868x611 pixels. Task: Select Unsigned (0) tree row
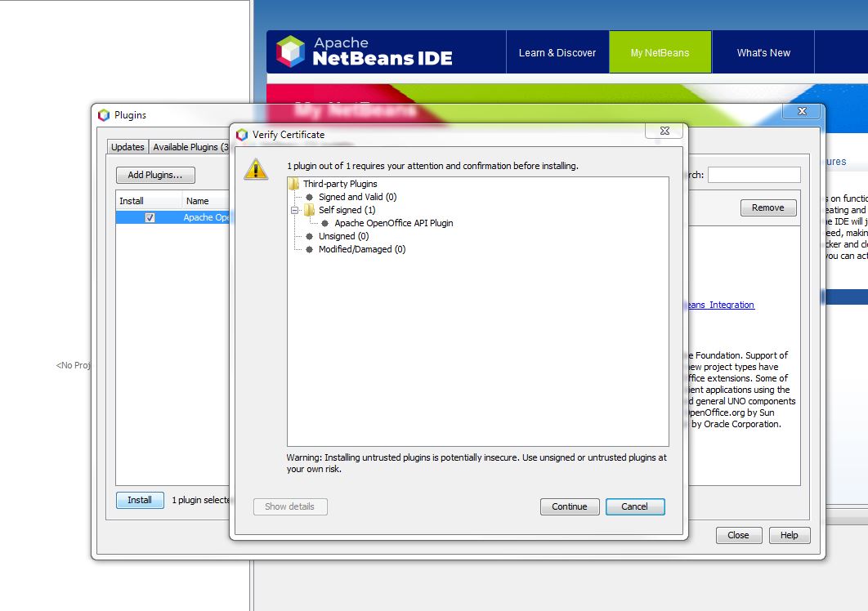[344, 236]
